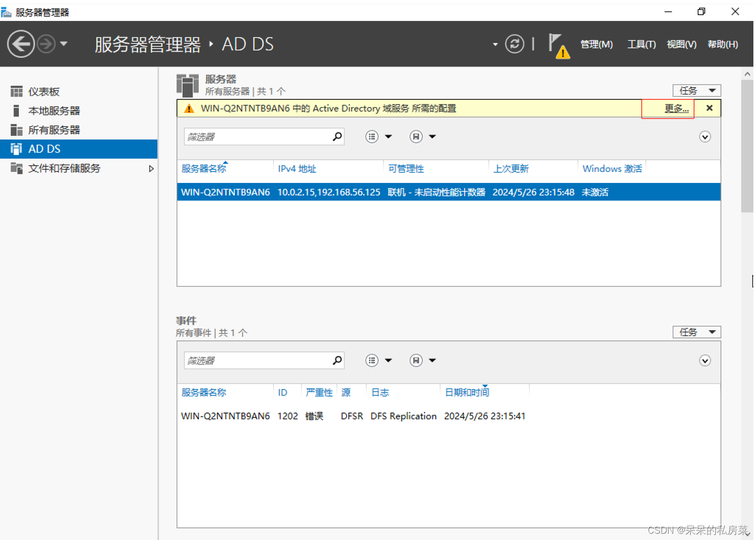The image size is (756, 540).
Task: Select 所有服务器 in the sidebar
Action: click(x=78, y=130)
